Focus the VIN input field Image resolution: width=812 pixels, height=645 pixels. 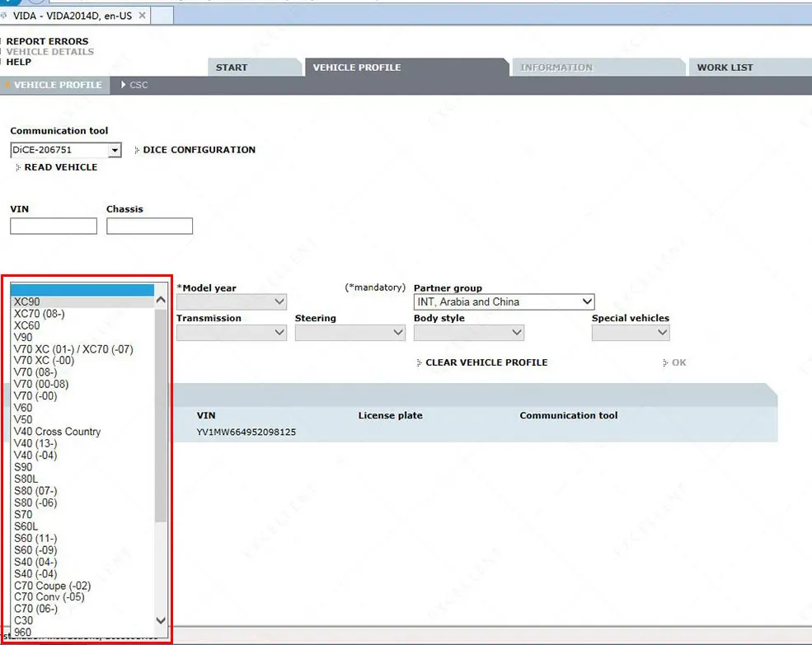tap(54, 226)
